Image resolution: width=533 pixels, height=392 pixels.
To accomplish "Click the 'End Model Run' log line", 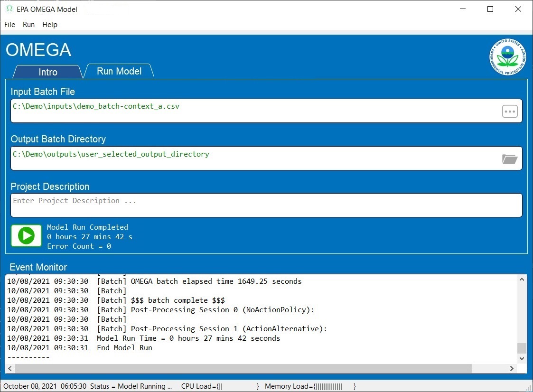I will [124, 347].
